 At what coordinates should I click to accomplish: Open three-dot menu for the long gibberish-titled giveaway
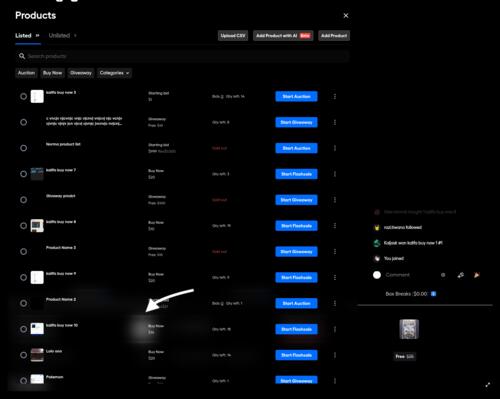pyautogui.click(x=335, y=122)
